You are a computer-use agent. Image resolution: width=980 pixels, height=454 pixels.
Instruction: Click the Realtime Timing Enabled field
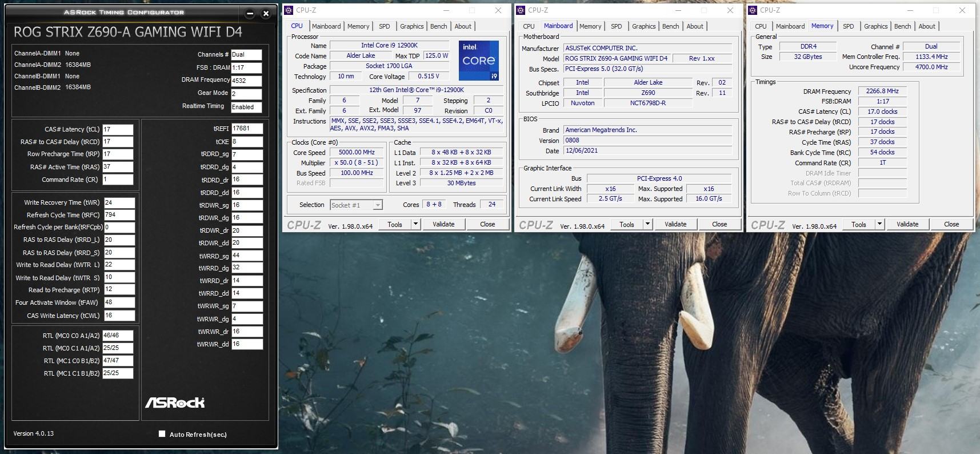point(246,107)
